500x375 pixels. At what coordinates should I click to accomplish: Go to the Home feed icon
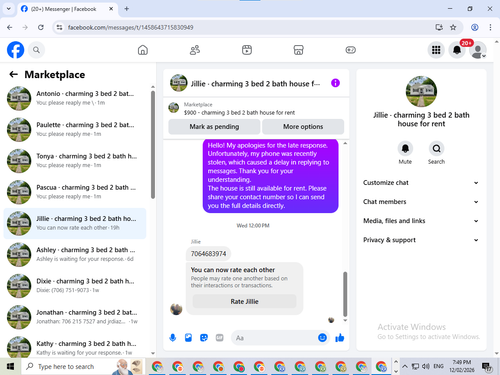pos(143,50)
